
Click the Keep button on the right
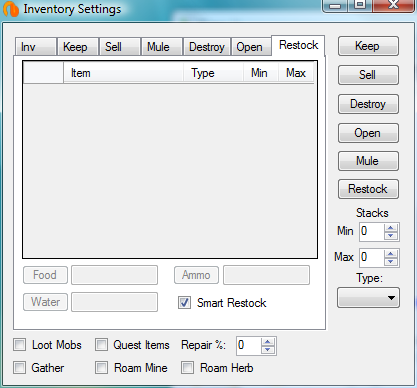click(x=368, y=46)
